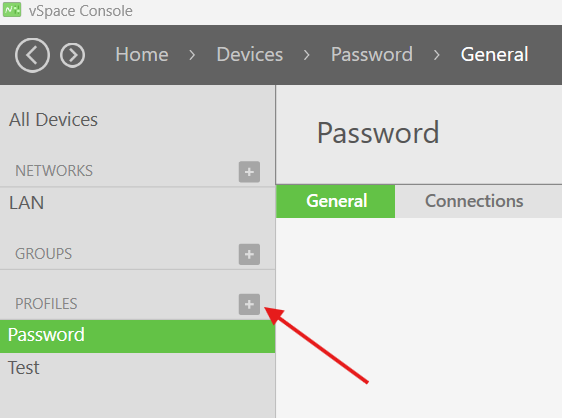
Task: Add a new network with plus icon
Action: coord(249,172)
